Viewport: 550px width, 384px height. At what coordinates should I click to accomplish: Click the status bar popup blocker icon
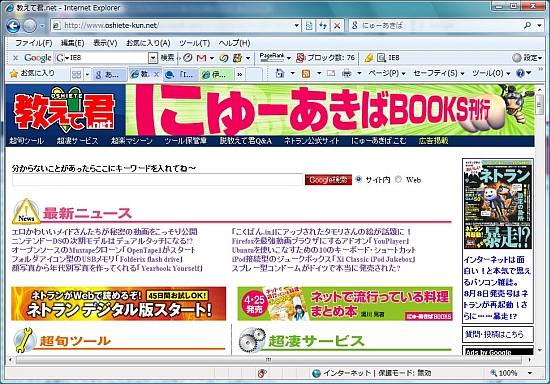tap(262, 373)
